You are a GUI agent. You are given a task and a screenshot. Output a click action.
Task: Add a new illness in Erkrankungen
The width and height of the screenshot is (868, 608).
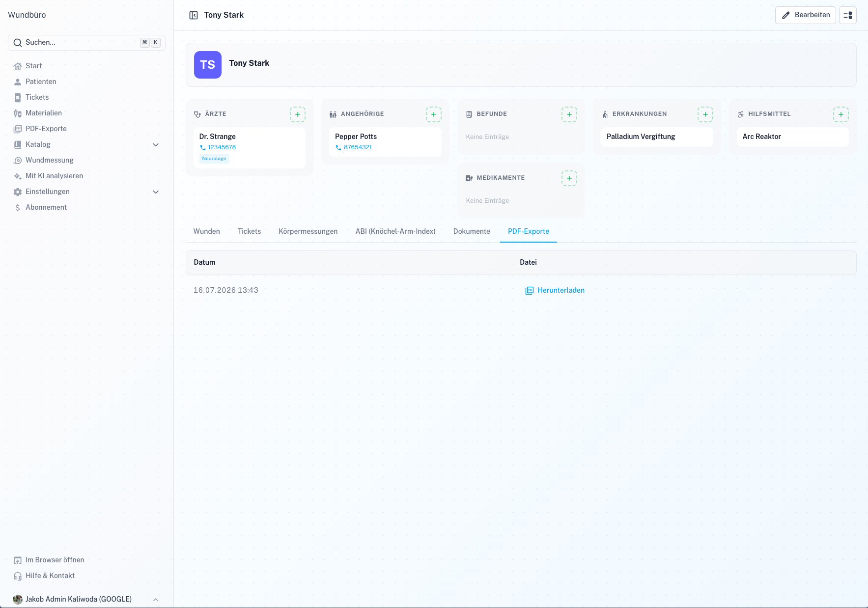tap(705, 114)
